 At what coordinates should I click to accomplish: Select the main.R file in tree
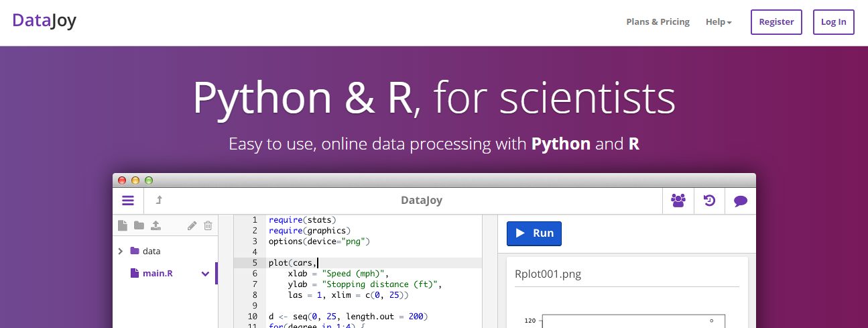pyautogui.click(x=158, y=274)
